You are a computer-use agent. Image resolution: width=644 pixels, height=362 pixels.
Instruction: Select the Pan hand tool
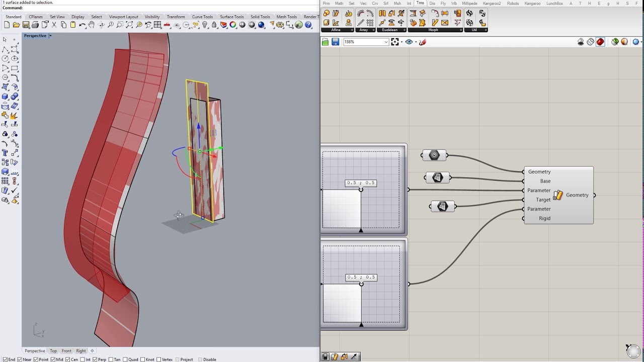pyautogui.click(x=92, y=25)
